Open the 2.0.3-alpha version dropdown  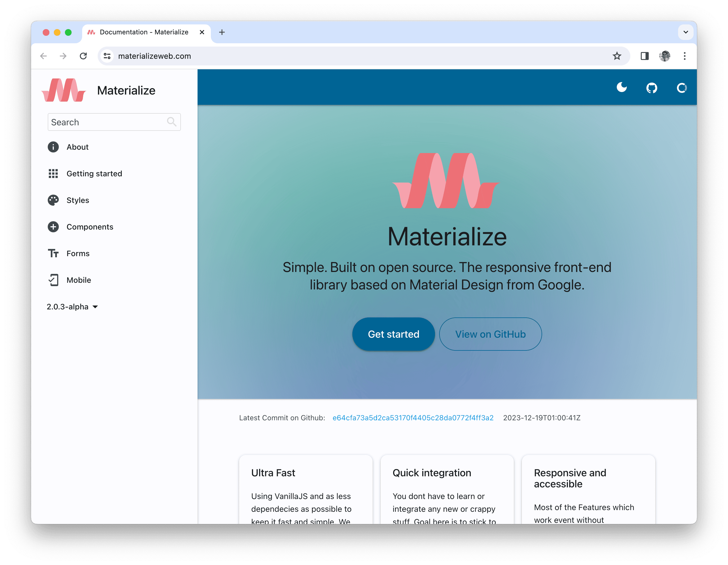pyautogui.click(x=72, y=307)
